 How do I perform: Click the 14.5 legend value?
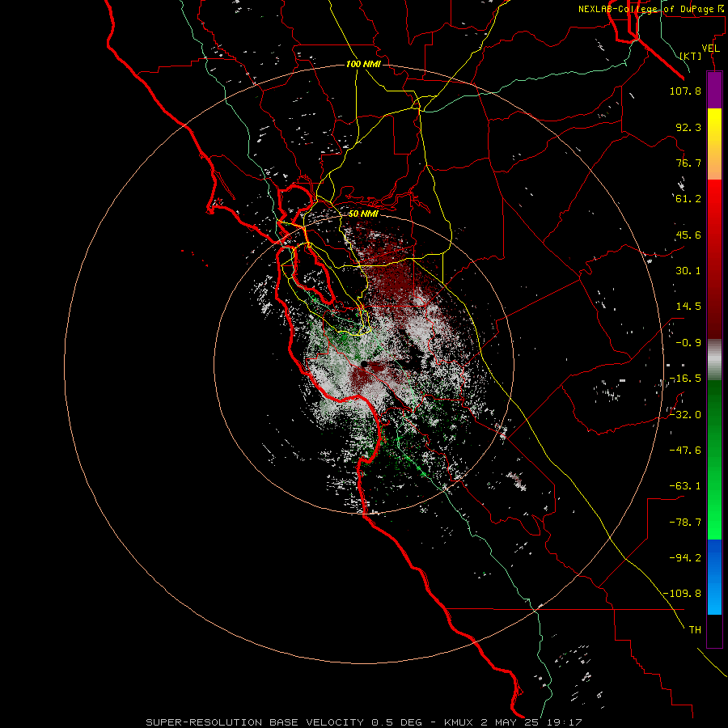(688, 307)
